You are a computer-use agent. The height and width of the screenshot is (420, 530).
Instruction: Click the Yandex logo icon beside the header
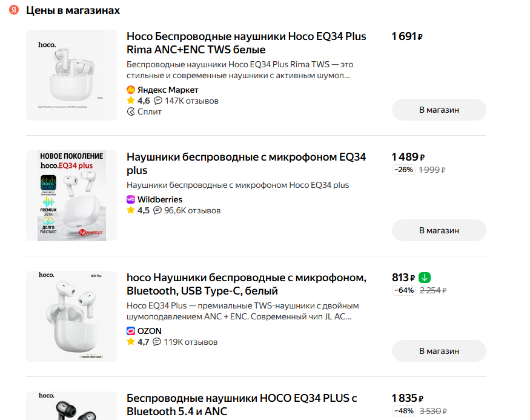(14, 11)
